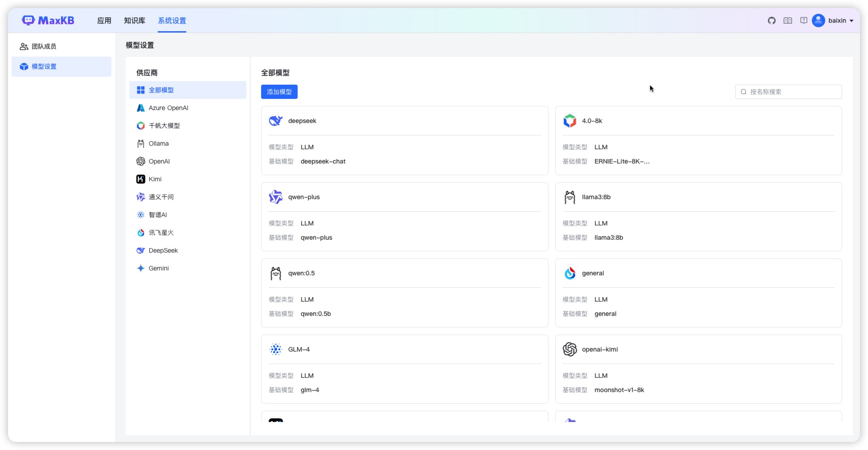Screen dimensions: 868x450
Task: Open the 4.0-8k model card title
Action: click(x=592, y=121)
